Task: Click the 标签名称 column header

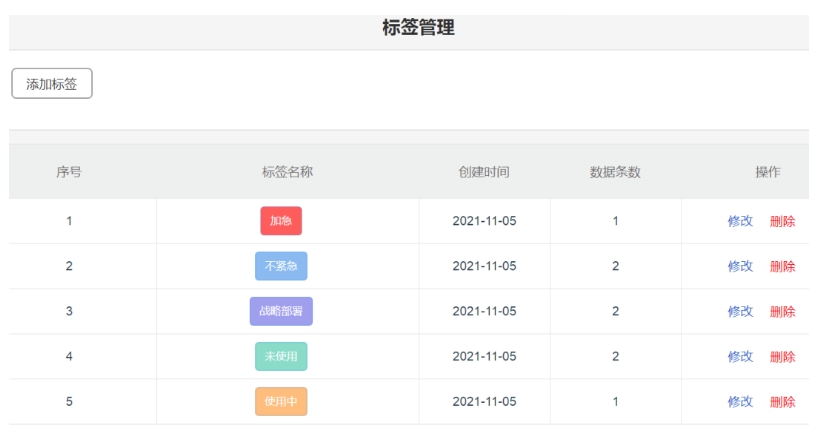Action: point(287,172)
